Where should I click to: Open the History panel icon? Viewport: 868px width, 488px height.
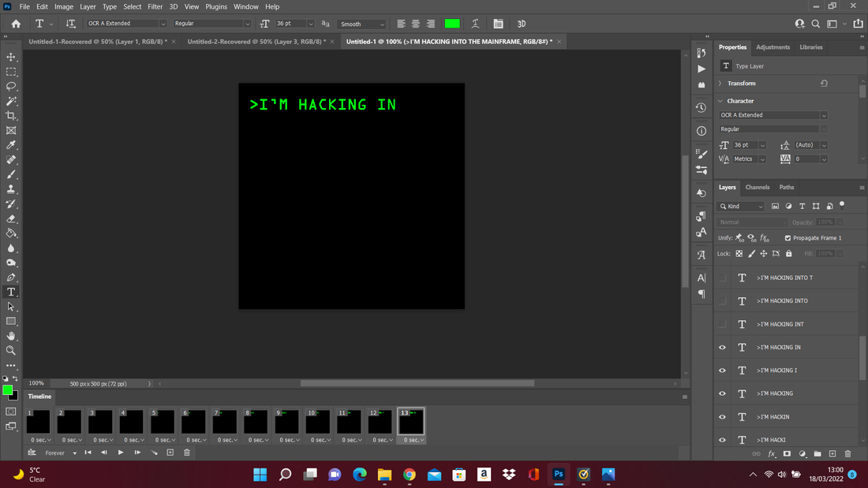[702, 108]
